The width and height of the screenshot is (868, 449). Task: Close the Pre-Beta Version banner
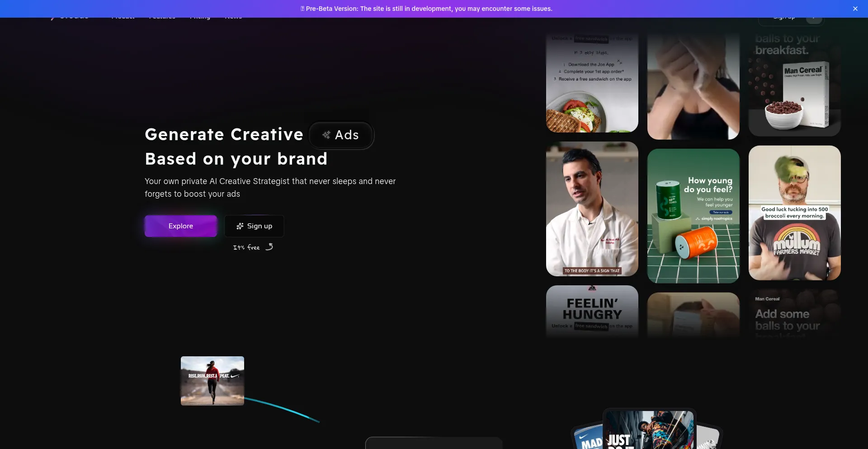pos(855,9)
